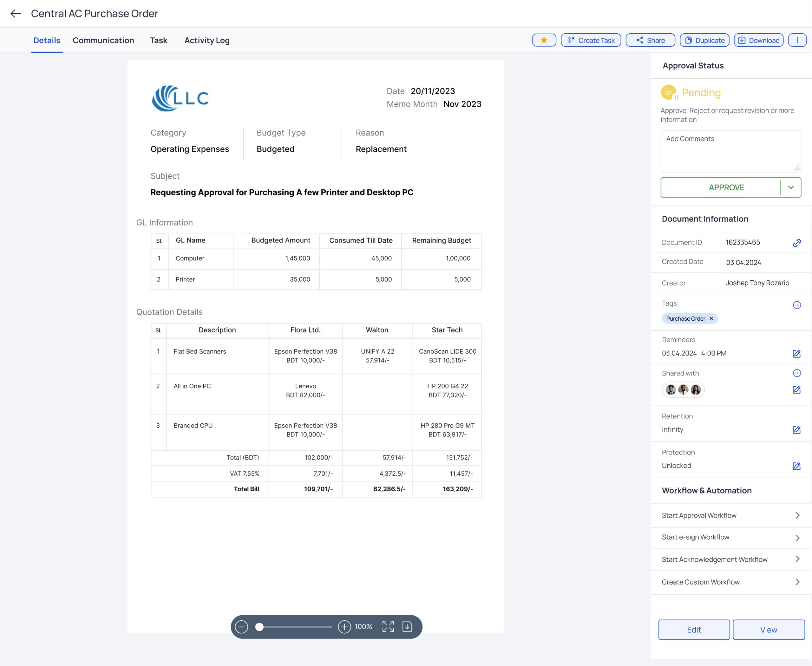This screenshot has height=666, width=812.
Task: Click the Create Task button
Action: (591, 40)
